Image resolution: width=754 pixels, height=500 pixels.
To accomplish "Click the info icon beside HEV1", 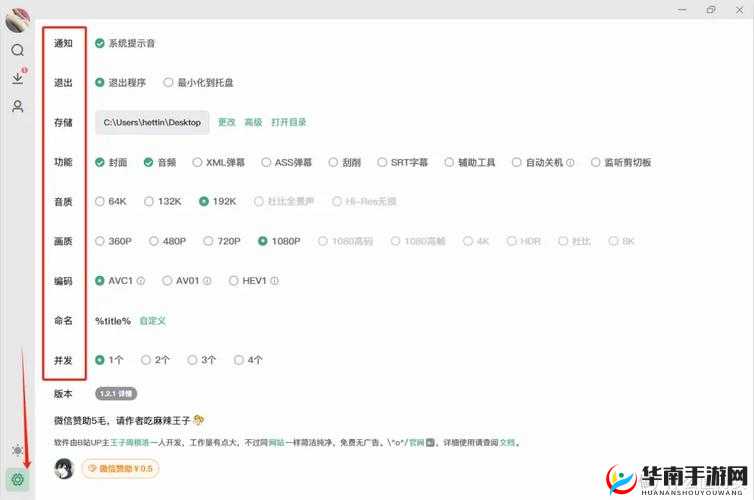I will (x=275, y=281).
